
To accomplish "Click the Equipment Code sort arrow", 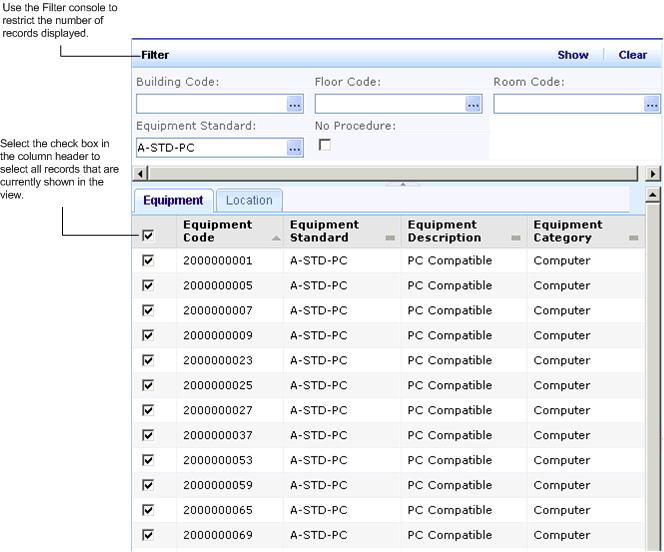I will tap(276, 238).
